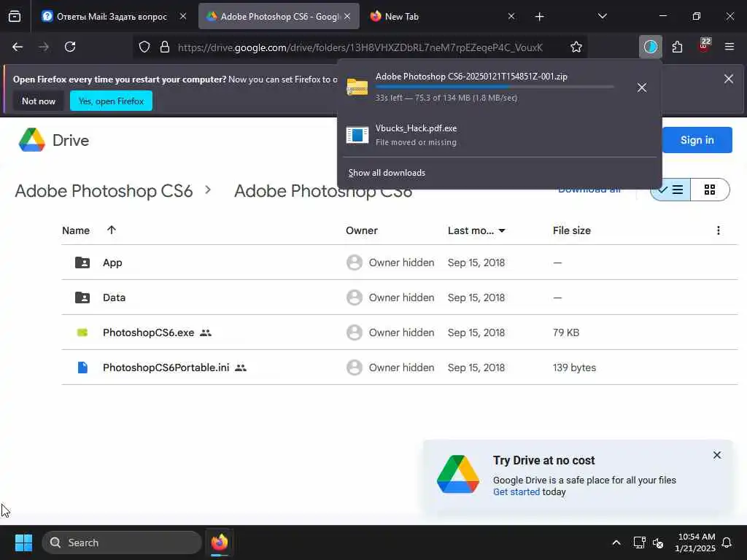The image size is (747, 560).
Task: Click the 79 KB file size cell
Action: [x=566, y=332]
